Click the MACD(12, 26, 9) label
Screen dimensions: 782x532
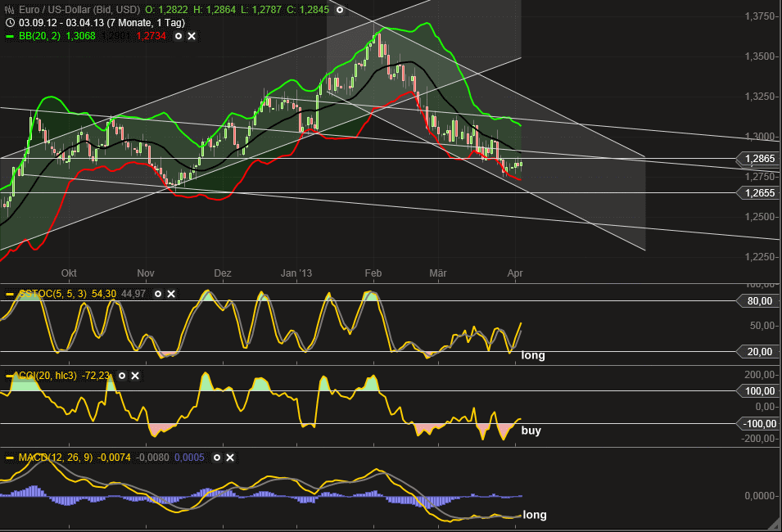[56, 458]
